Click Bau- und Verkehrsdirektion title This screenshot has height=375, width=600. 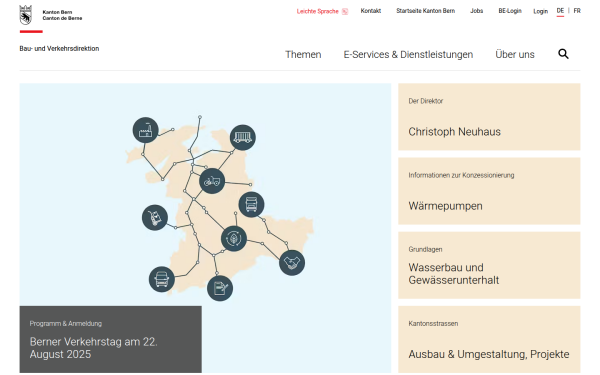[59, 49]
